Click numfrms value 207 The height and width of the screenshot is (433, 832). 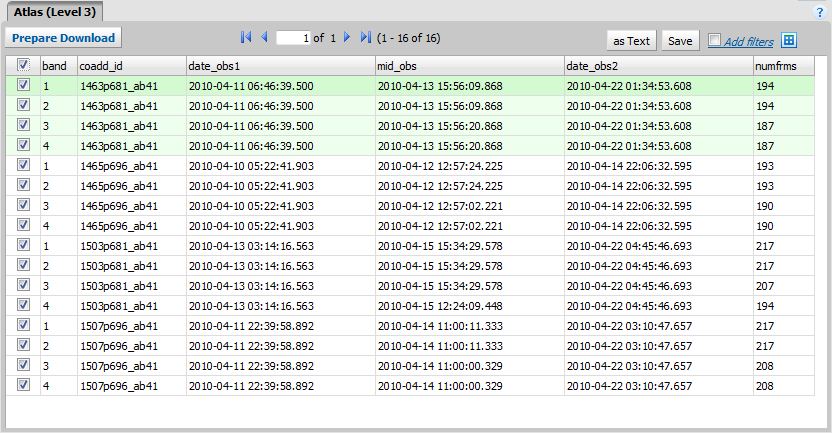pyautogui.click(x=765, y=286)
